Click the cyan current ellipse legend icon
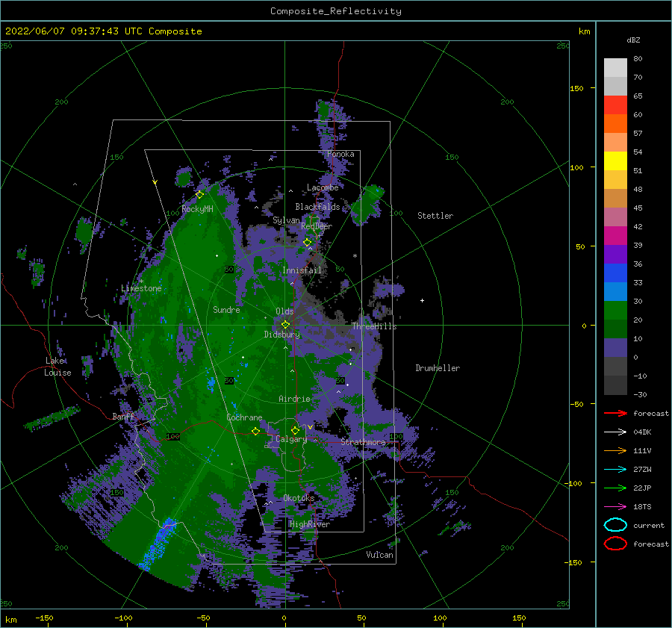 pos(615,525)
